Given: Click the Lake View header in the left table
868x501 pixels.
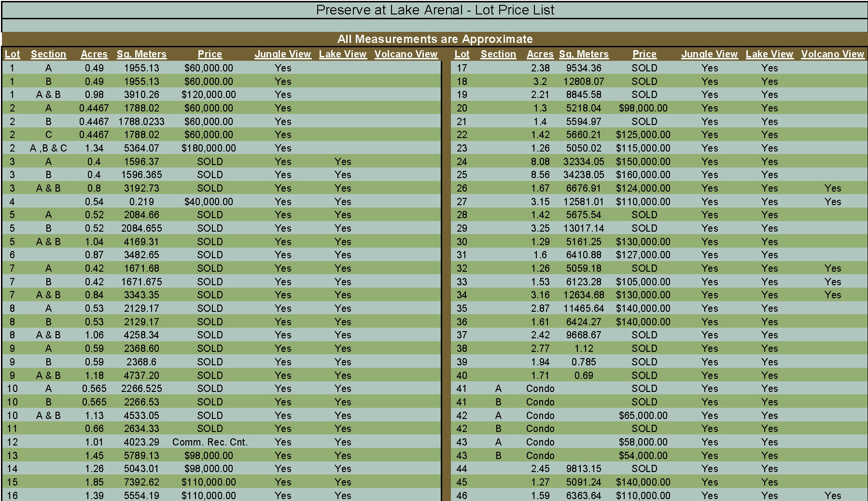Looking at the screenshot, I should (x=342, y=55).
